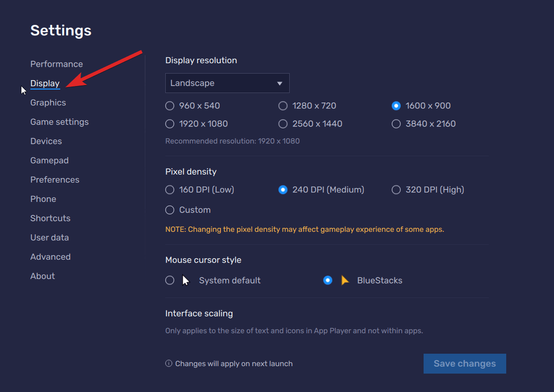Click the Mouse cursor style heading
Image resolution: width=554 pixels, height=392 pixels.
(x=203, y=260)
